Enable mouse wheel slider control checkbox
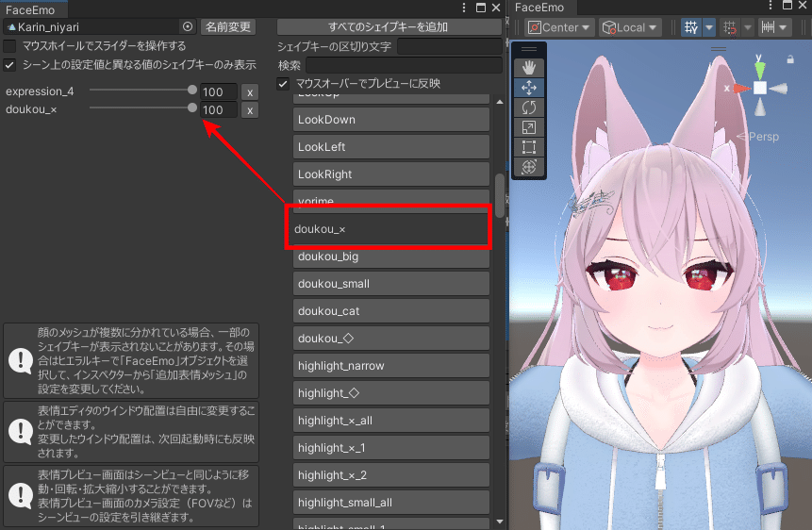 pos(9,46)
